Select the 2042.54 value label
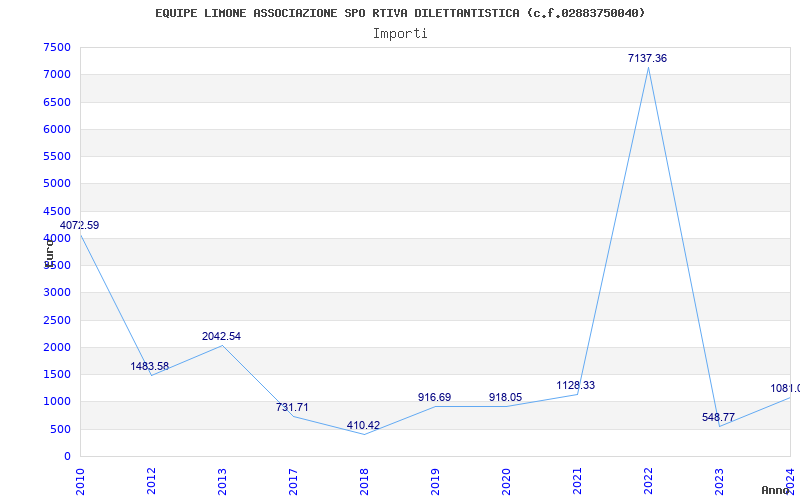The image size is (800, 500). click(221, 336)
